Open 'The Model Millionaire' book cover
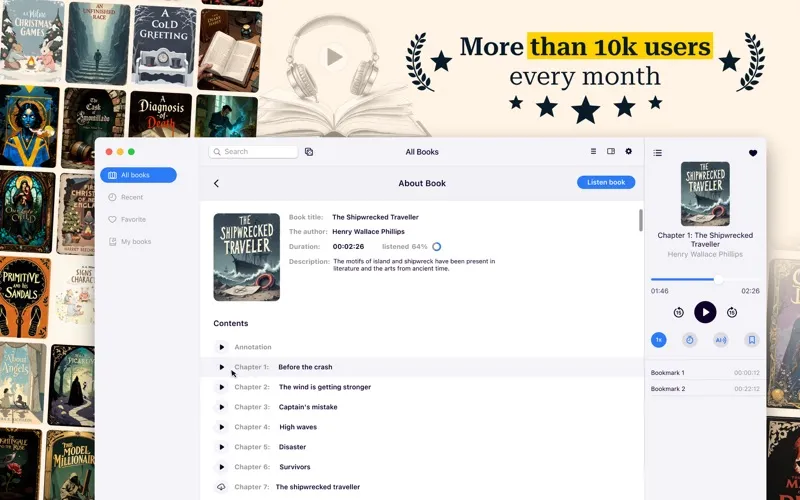The height and width of the screenshot is (500, 800). tap(70, 465)
